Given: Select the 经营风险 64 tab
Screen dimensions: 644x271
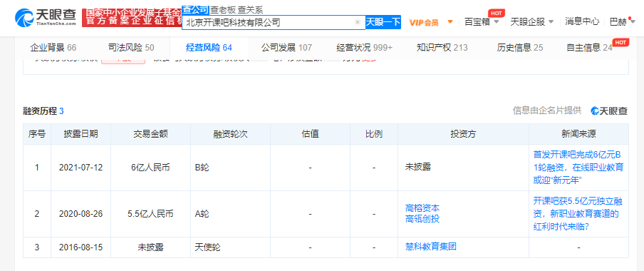Looking at the screenshot, I should point(209,48).
